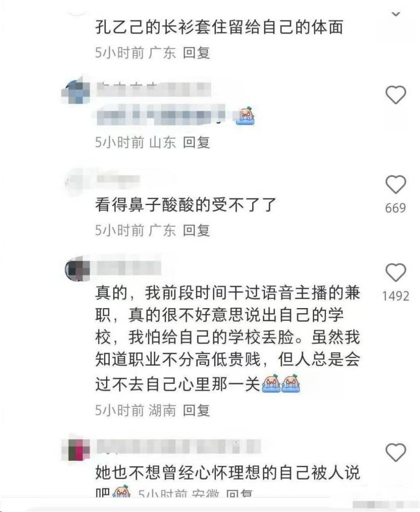This screenshot has height=512, width=420.
Task: Open blurred username above Shandong comment
Action: click(153, 88)
